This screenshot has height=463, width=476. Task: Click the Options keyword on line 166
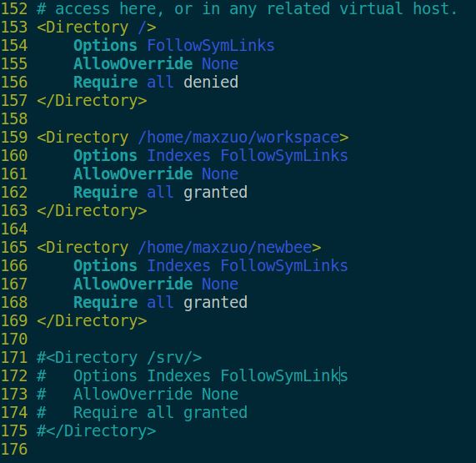coord(105,266)
